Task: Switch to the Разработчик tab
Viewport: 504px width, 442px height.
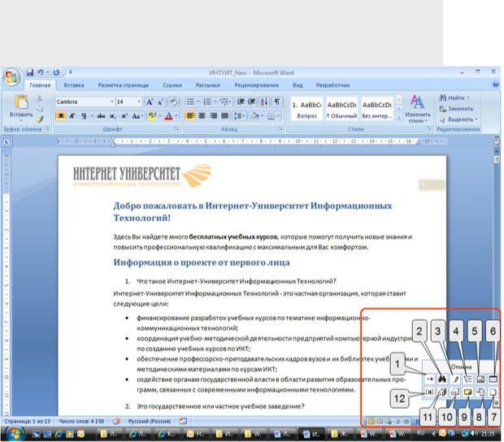Action: 332,85
